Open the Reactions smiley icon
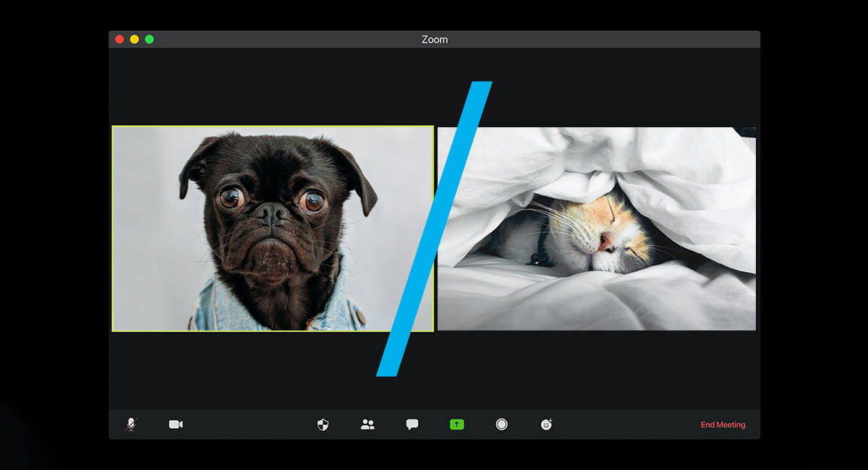The image size is (868, 470). (x=546, y=424)
